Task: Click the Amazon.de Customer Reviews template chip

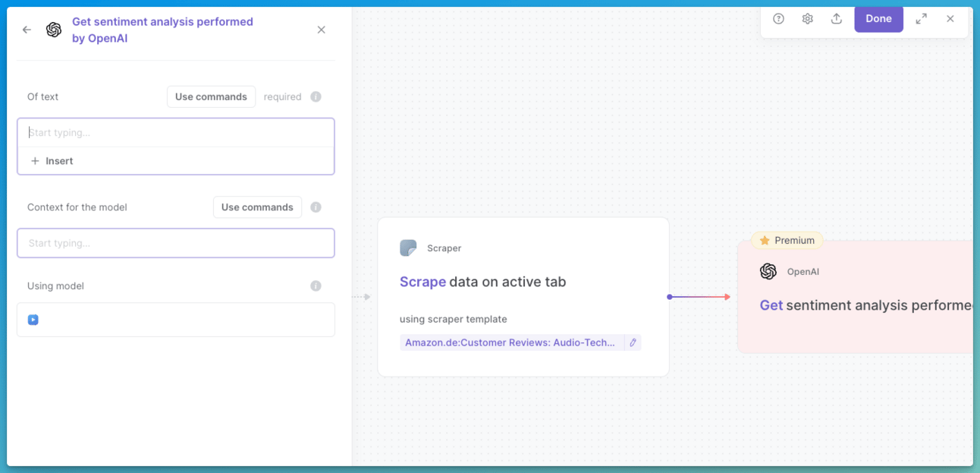Action: click(x=510, y=342)
